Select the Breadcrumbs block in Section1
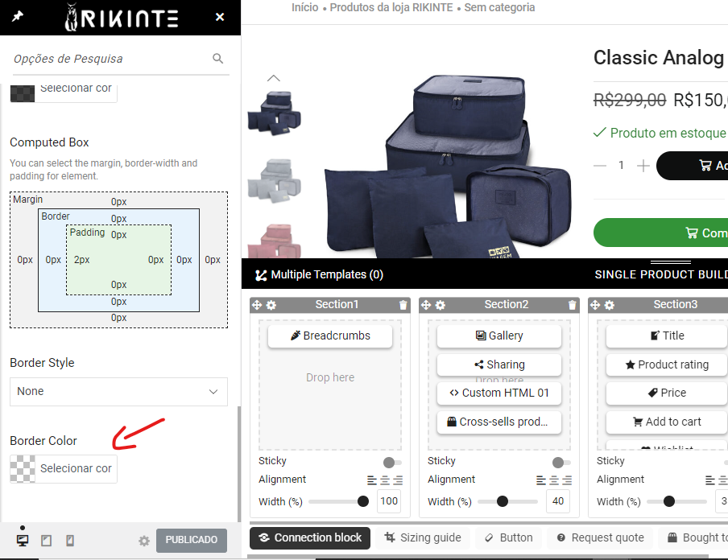 (x=330, y=336)
